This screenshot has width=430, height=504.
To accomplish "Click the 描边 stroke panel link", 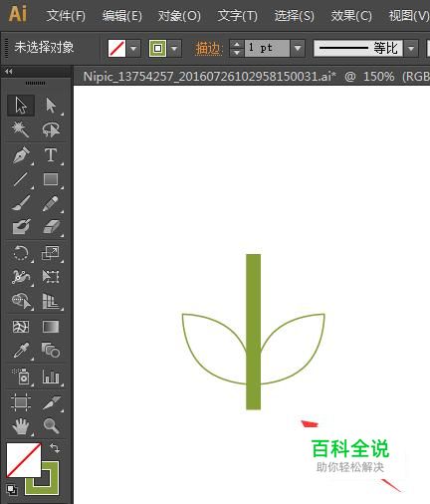I will (208, 49).
